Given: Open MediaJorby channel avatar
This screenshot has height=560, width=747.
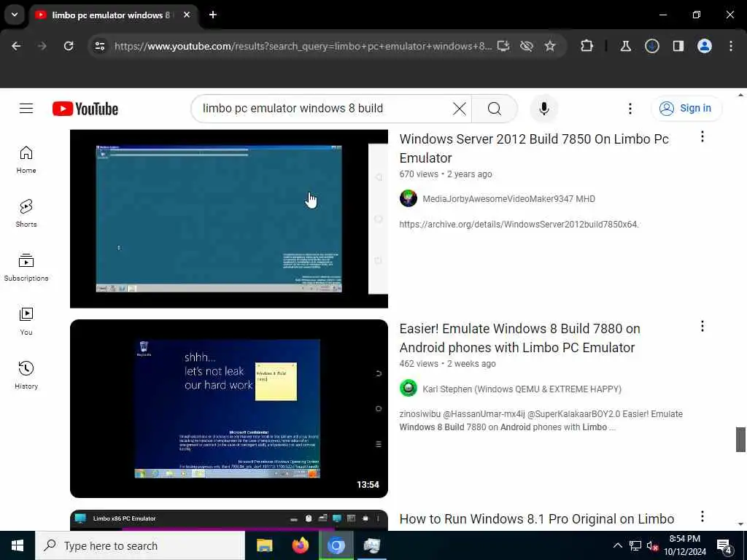Looking at the screenshot, I should [x=409, y=198].
